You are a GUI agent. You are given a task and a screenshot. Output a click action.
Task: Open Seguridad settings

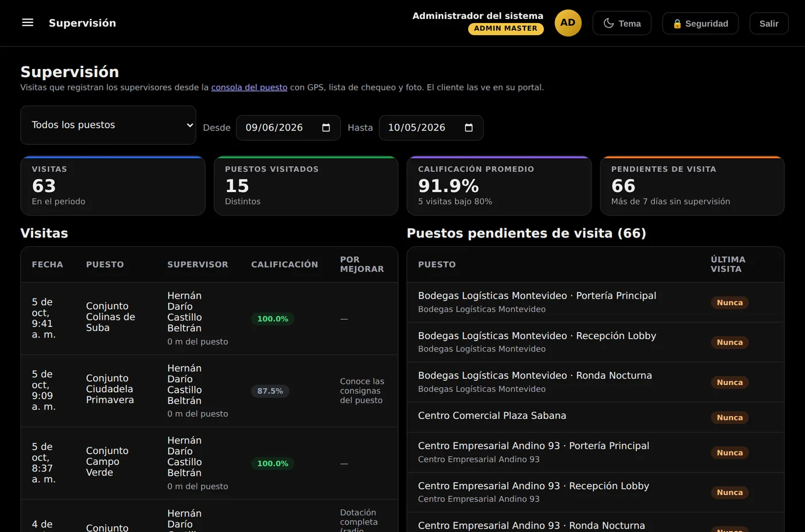coord(700,24)
